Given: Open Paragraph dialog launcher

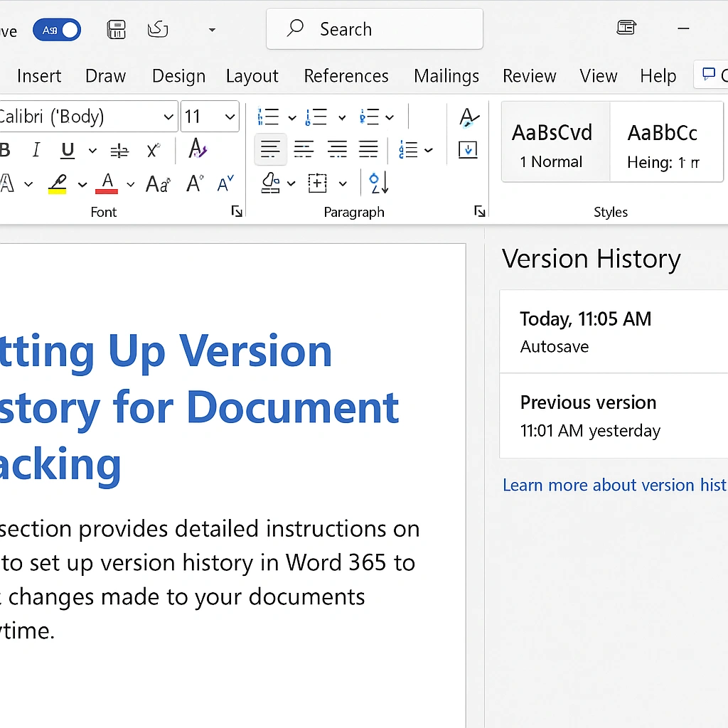Looking at the screenshot, I should 480,212.
